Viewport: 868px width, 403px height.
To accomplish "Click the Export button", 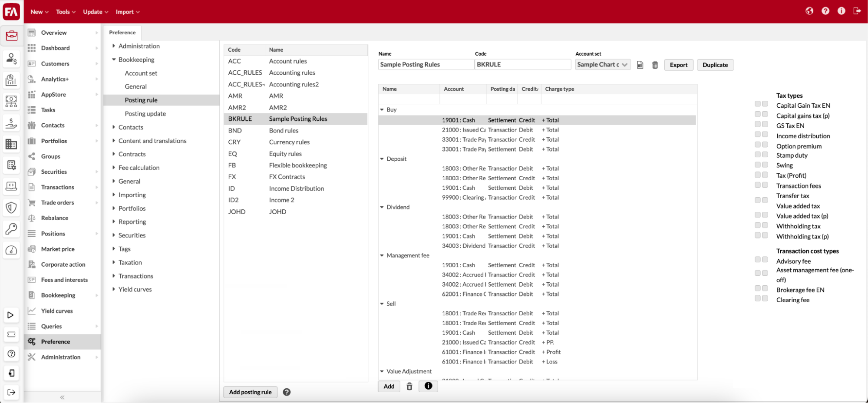I will (679, 65).
